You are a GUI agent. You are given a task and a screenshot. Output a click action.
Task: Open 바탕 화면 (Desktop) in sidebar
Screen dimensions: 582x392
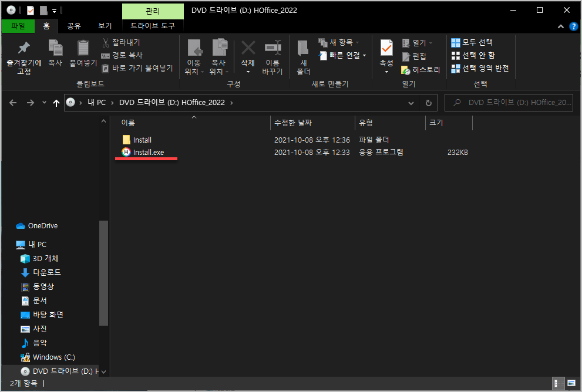click(42, 315)
